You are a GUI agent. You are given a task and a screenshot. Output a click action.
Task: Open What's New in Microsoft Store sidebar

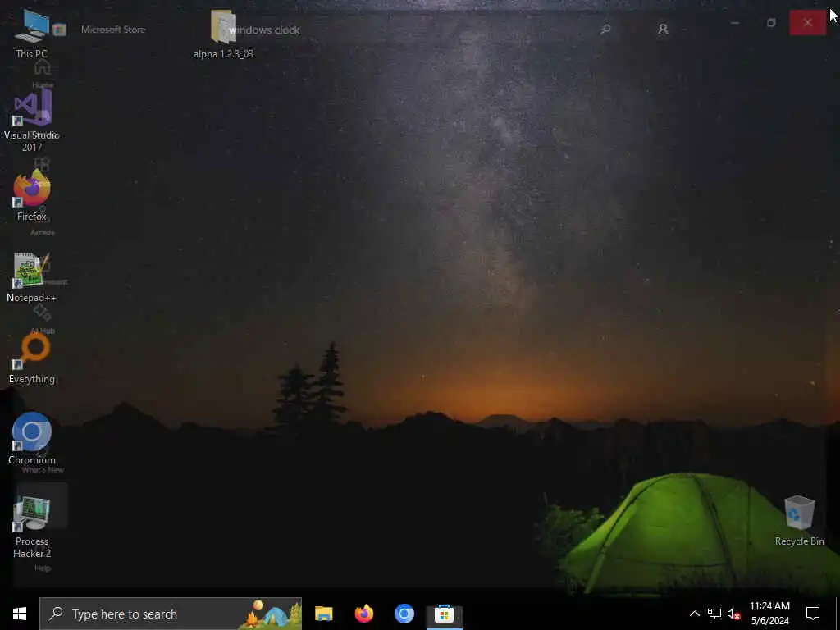click(x=43, y=460)
